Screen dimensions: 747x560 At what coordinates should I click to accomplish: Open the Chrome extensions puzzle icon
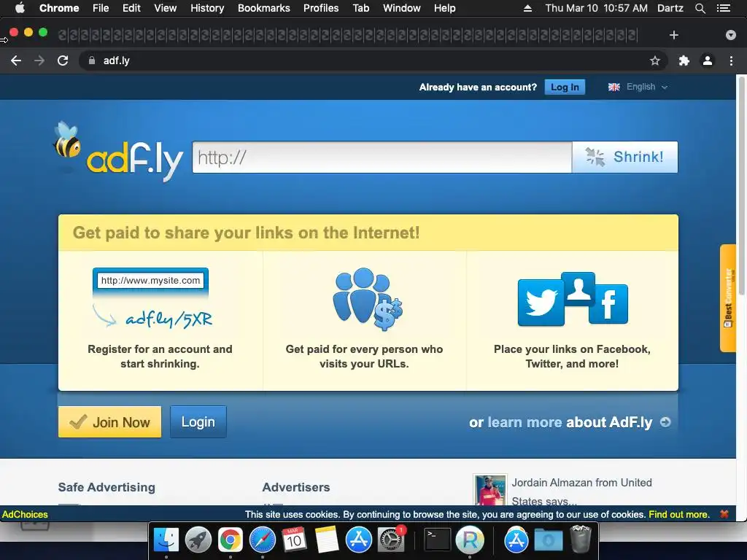[x=684, y=61]
